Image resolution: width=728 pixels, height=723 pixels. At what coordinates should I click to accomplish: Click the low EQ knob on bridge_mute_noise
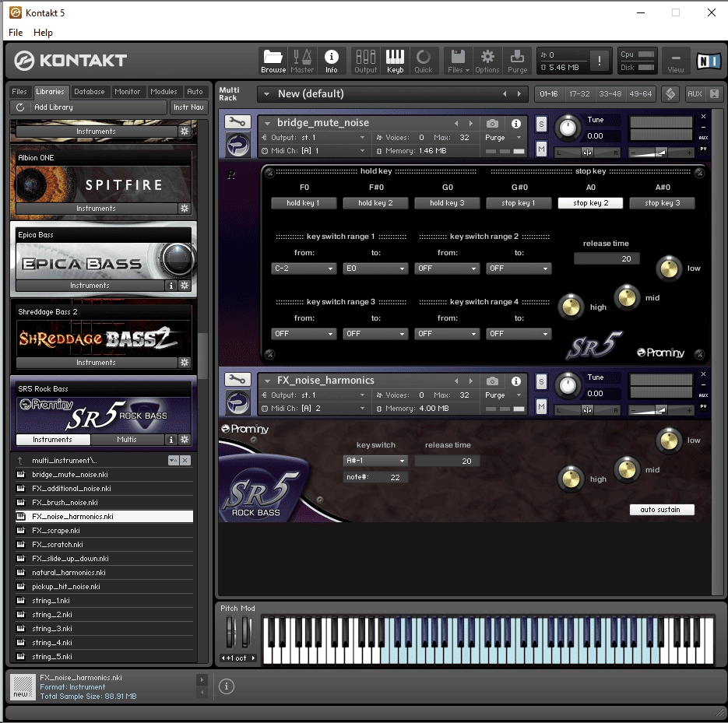click(669, 268)
